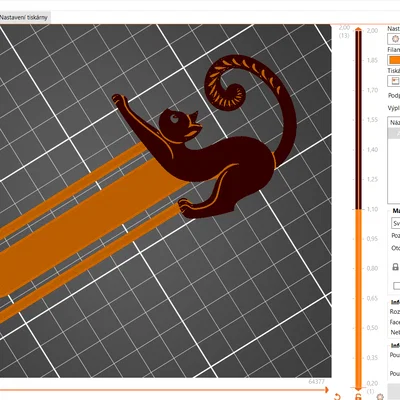Click the Náz column header in the object list
Image resolution: width=400 pixels, height=400 pixels.
(x=395, y=122)
